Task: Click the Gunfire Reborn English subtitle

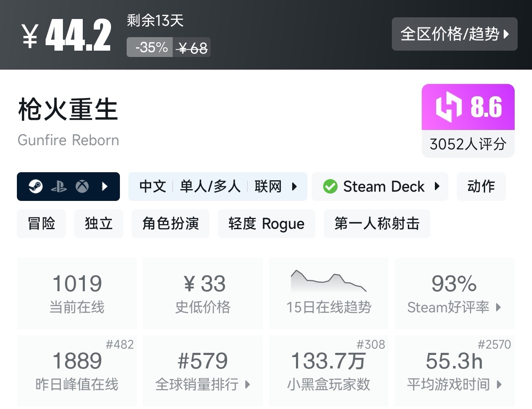Action: (68, 140)
